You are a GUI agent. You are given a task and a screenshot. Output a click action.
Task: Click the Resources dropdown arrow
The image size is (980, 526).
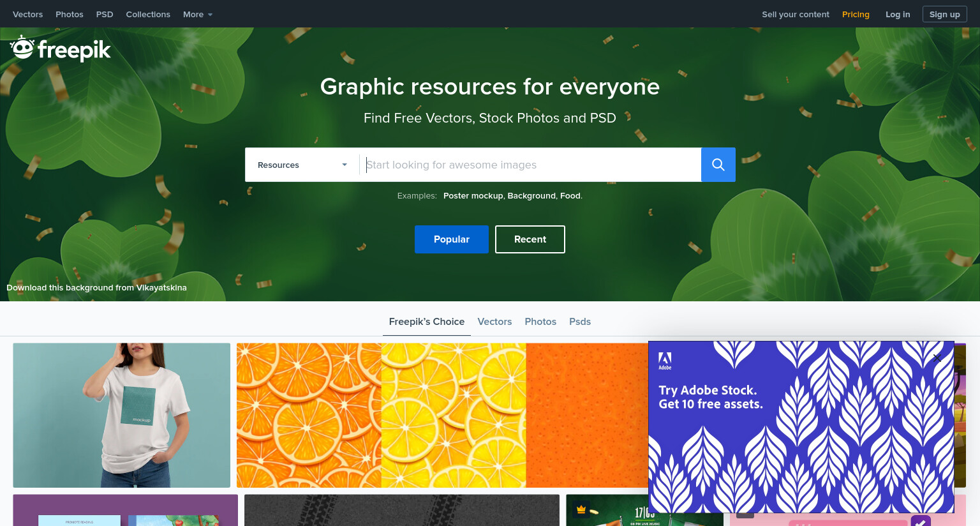[x=345, y=165]
